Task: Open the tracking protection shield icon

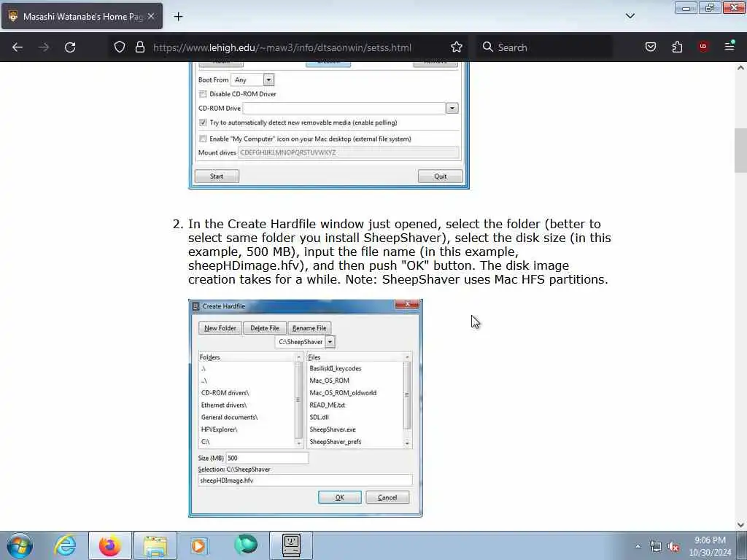Action: pos(120,47)
